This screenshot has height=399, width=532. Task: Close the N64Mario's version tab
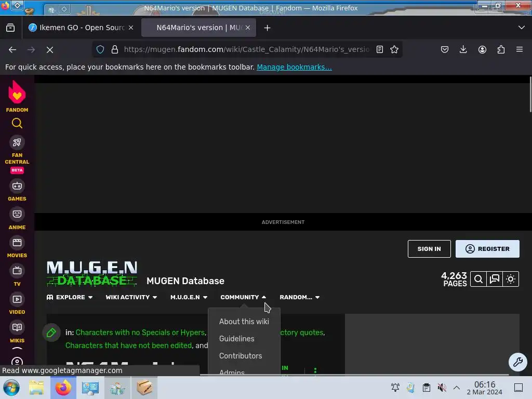(248, 28)
